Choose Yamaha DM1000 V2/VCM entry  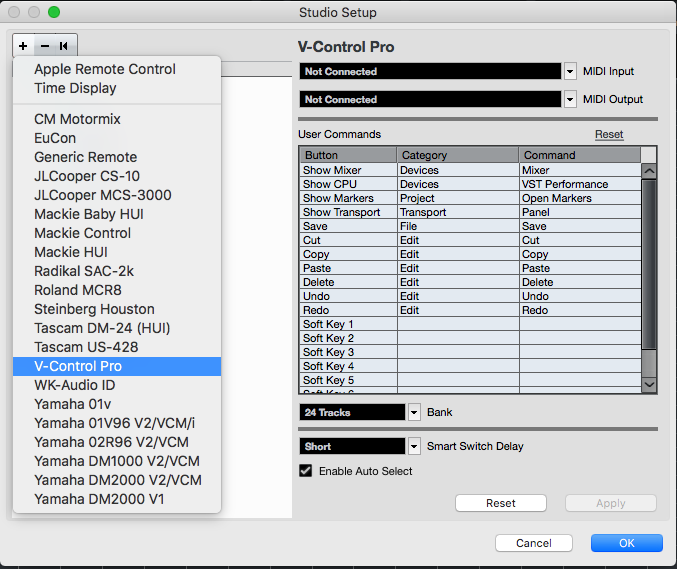tap(117, 461)
